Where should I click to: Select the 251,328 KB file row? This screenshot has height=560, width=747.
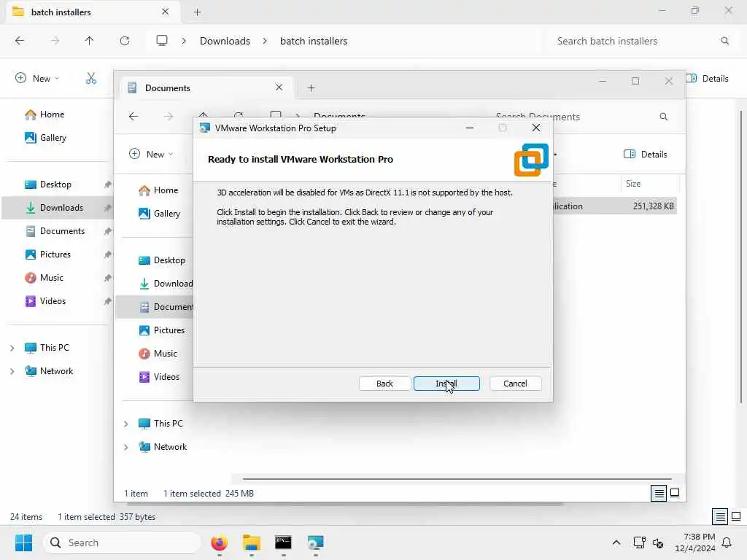click(614, 206)
